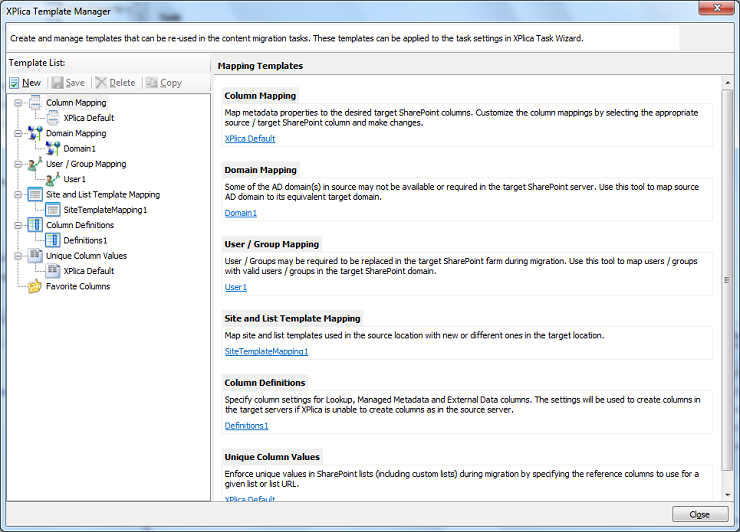Select Definitions1 label in tree

[85, 240]
